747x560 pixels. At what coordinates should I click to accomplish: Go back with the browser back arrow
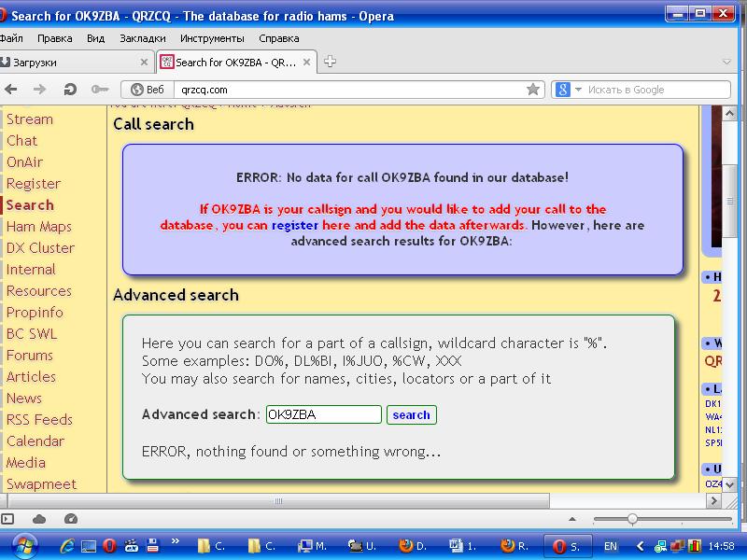click(10, 89)
